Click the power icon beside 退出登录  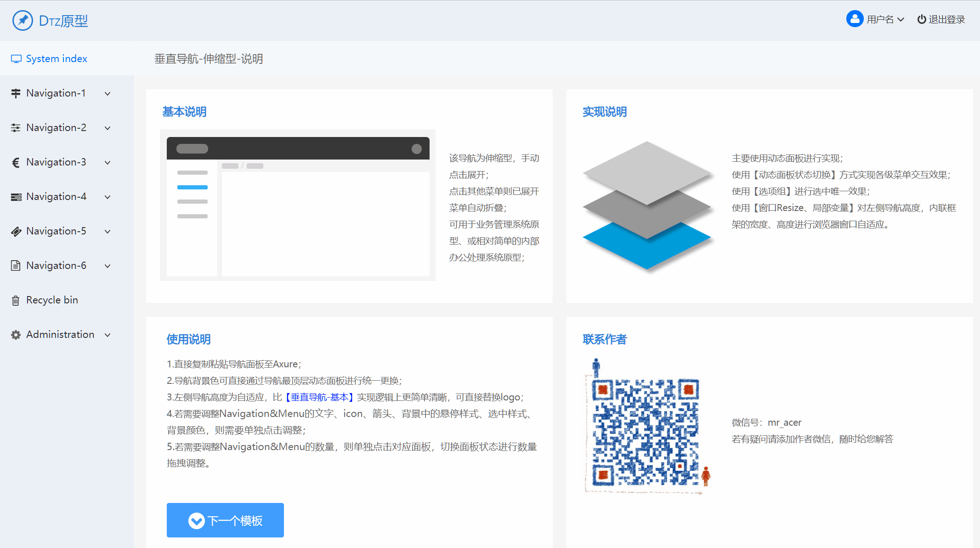922,19
